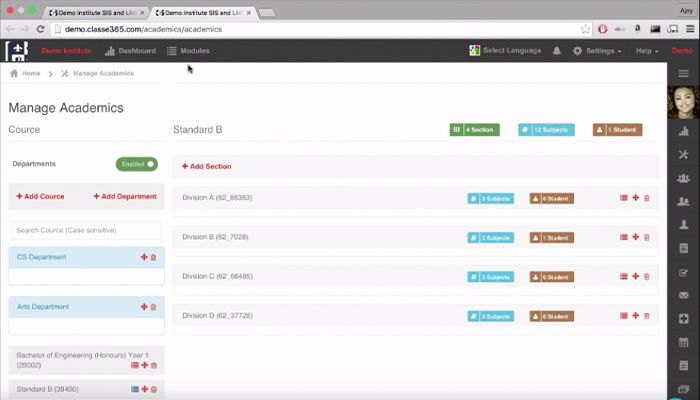The height and width of the screenshot is (400, 700).
Task: Open notifications bell icon
Action: (x=557, y=50)
